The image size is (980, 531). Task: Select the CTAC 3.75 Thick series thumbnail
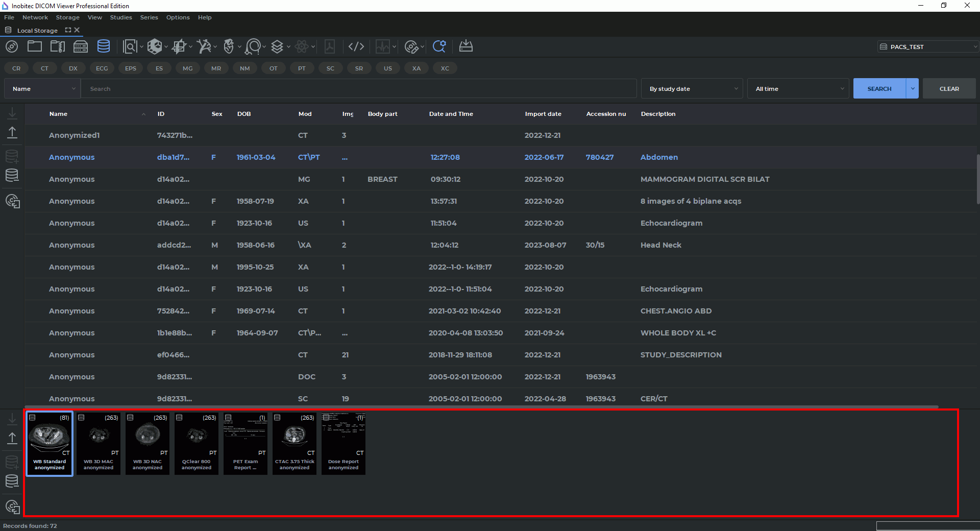tap(295, 443)
